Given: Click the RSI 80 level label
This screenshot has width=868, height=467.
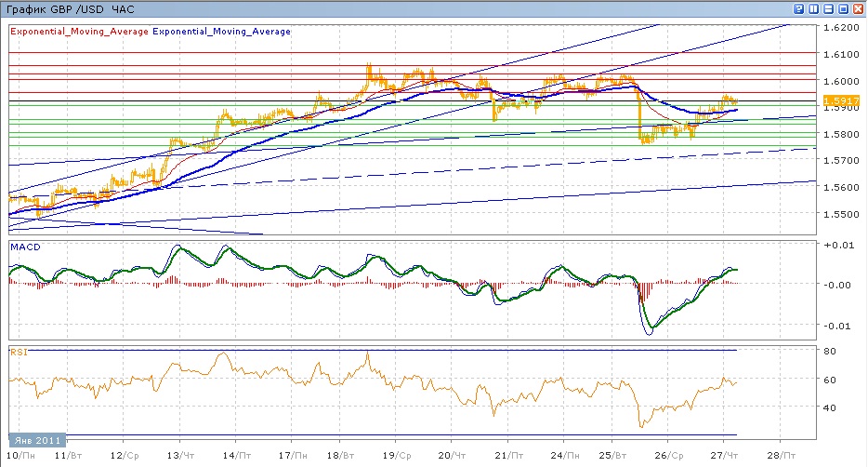Looking at the screenshot, I should click(x=830, y=352).
